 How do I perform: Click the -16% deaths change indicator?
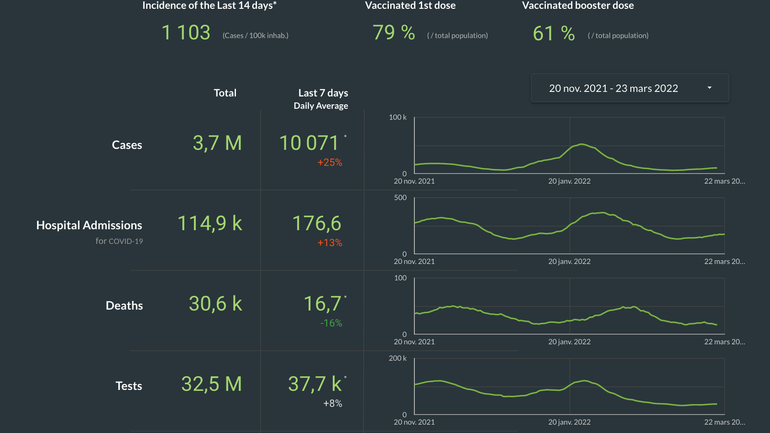pos(329,323)
